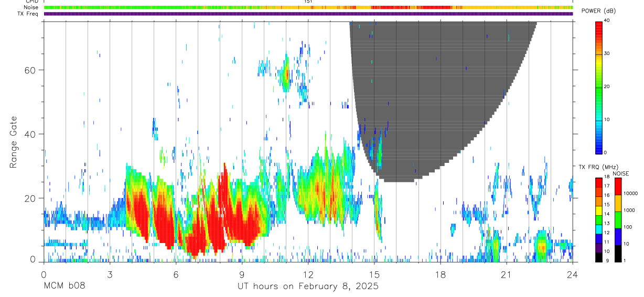This screenshot has height=297, width=644.
Task: Click the blue 10-100 NOISE legend segment
Action: pos(618,237)
